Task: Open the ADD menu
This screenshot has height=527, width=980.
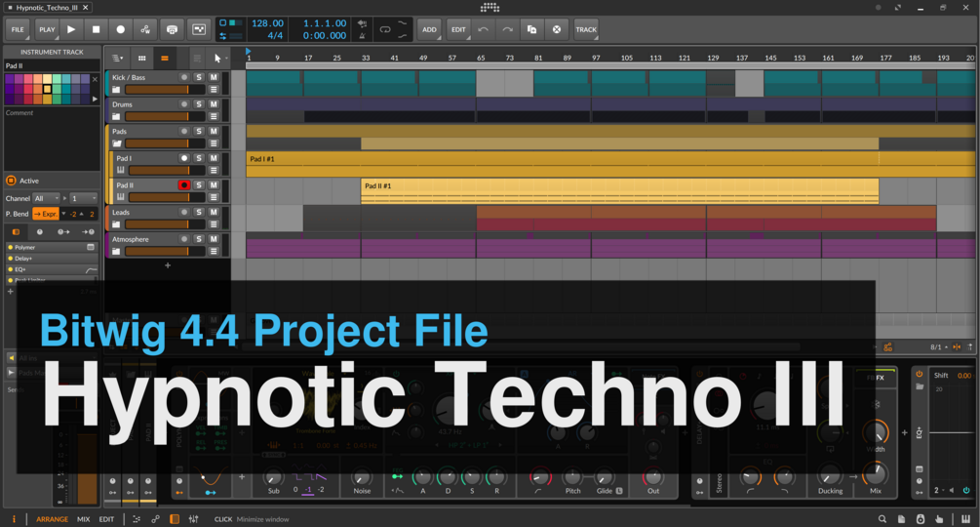Action: (x=429, y=29)
